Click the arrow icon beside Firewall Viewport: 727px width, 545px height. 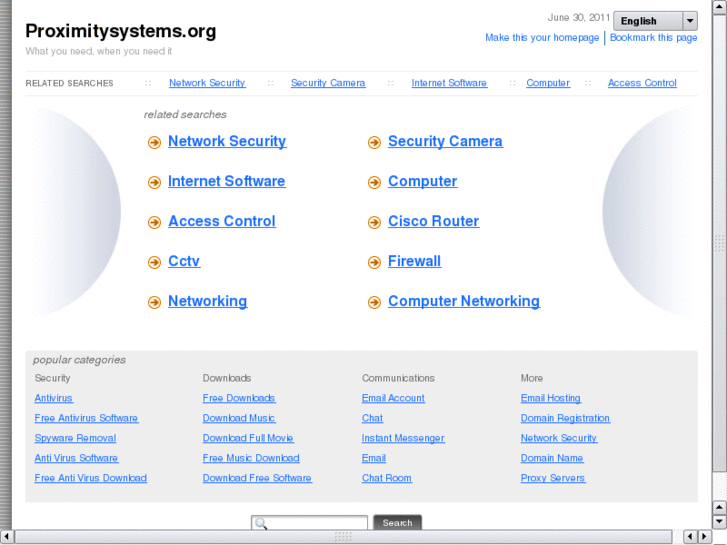coord(374,263)
